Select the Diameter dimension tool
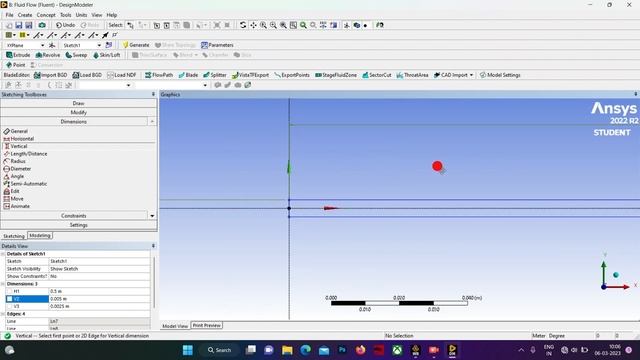This screenshot has height=360, width=640. 17,169
